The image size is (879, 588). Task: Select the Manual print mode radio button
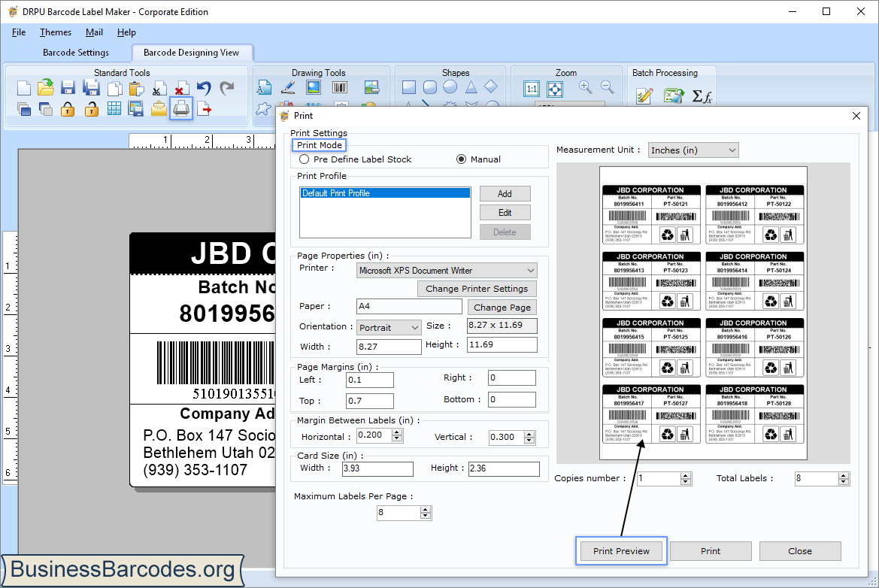click(x=460, y=159)
